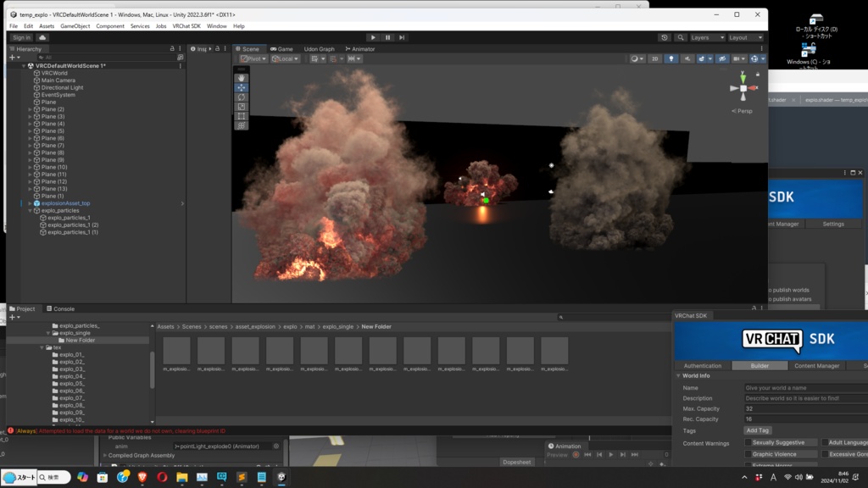This screenshot has height=488, width=868.
Task: Select the Rect transform tool
Action: tap(242, 115)
